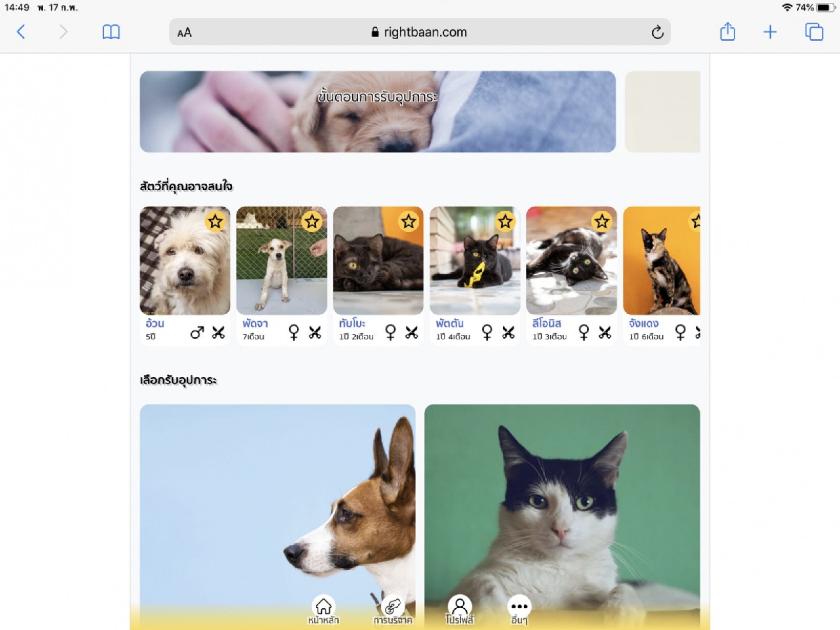The height and width of the screenshot is (630, 840).
Task: Toggle the favorite star on อ้วน's card
Action: [x=215, y=221]
